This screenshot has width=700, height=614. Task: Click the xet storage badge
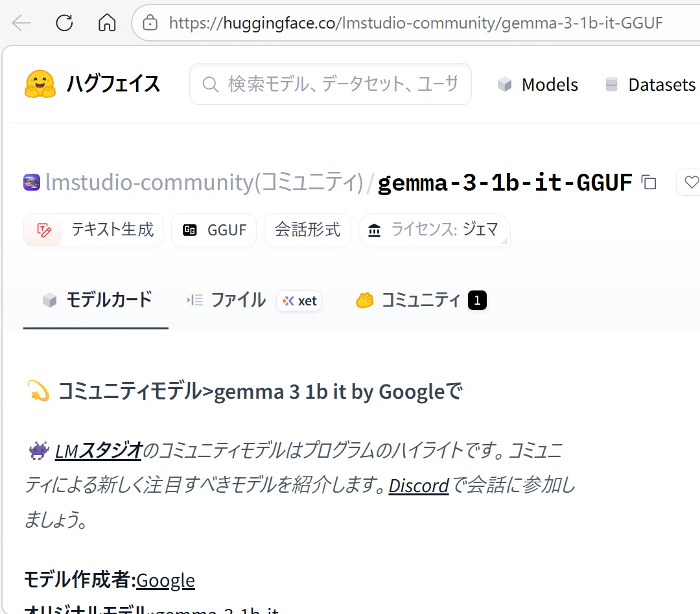tap(299, 301)
